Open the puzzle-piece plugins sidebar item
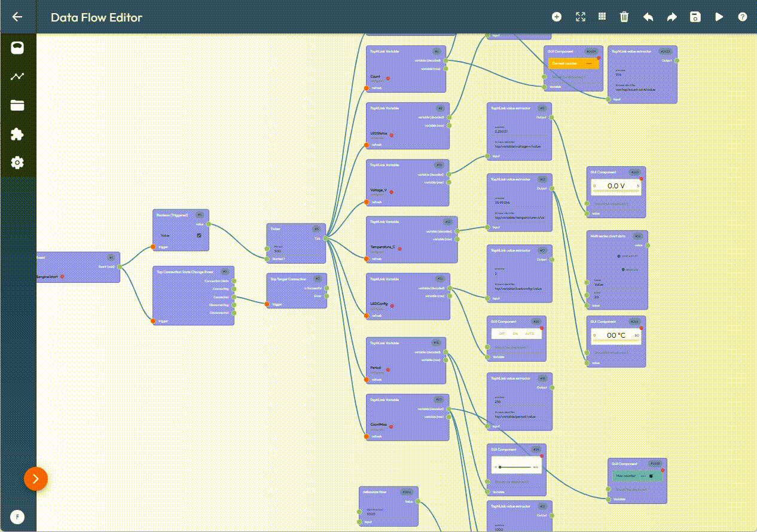This screenshot has width=757, height=532. point(17,134)
